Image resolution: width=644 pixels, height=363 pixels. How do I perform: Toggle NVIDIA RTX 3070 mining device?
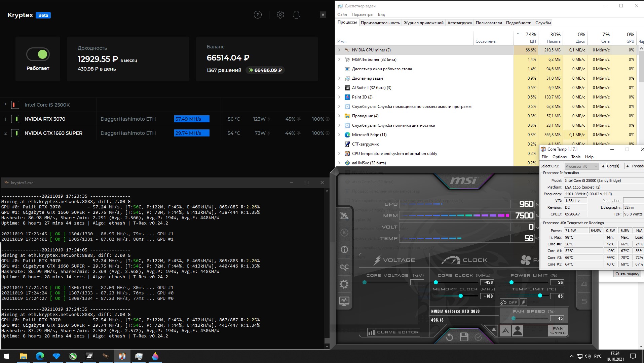15,119
